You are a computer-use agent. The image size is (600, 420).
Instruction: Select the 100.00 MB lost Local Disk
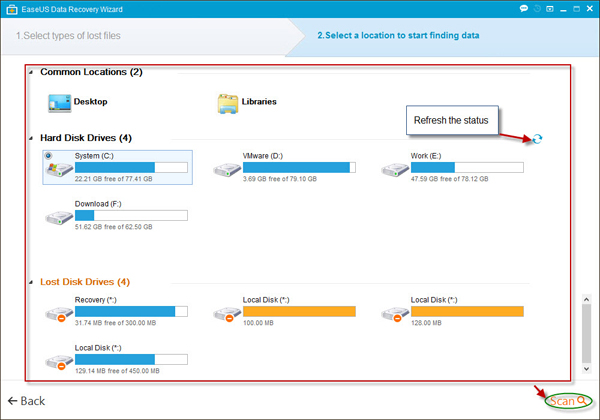pyautogui.click(x=227, y=312)
